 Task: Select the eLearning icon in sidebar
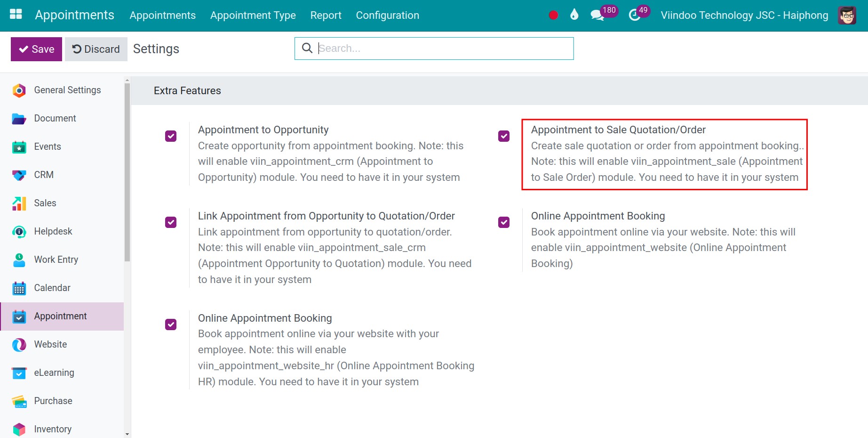pyautogui.click(x=19, y=373)
